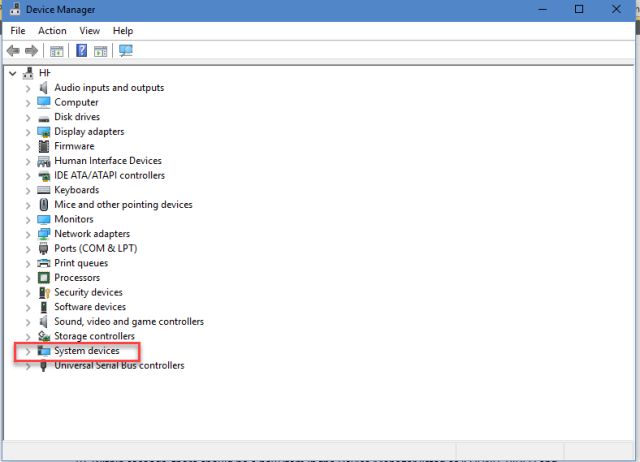This screenshot has width=640, height=462.
Task: Click the Forward arrow toolbar icon
Action: 31,51
